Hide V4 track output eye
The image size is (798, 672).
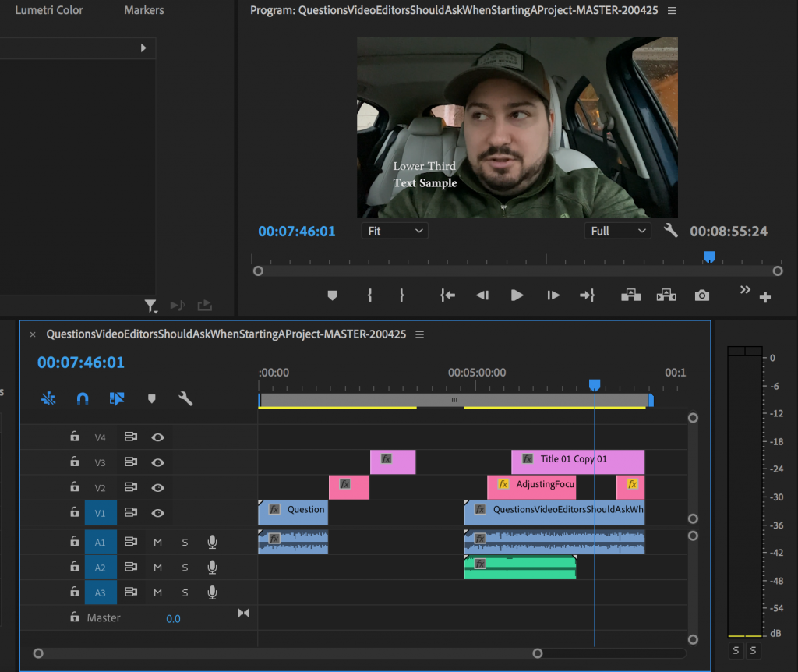157,437
